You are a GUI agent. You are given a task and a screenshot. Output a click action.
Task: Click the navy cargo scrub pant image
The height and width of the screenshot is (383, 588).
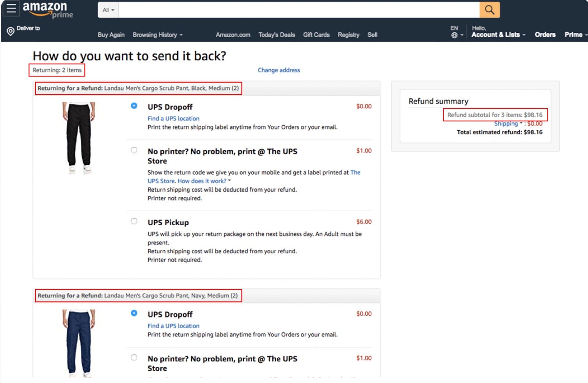point(79,343)
